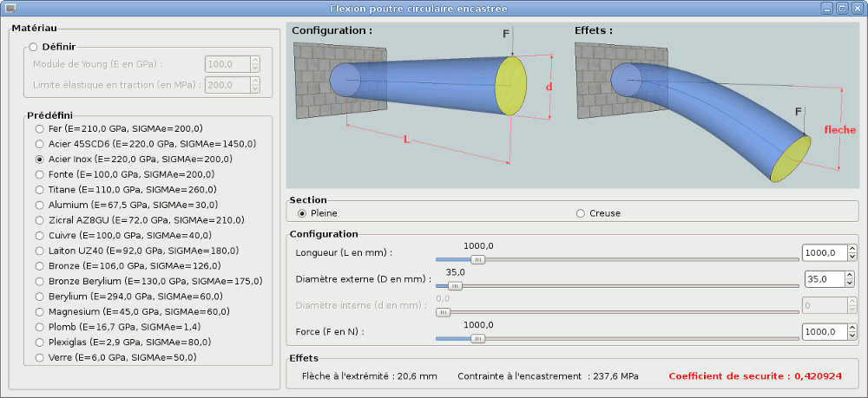
Task: Increase Diamètre externe with up arrow
Action: pos(851,275)
